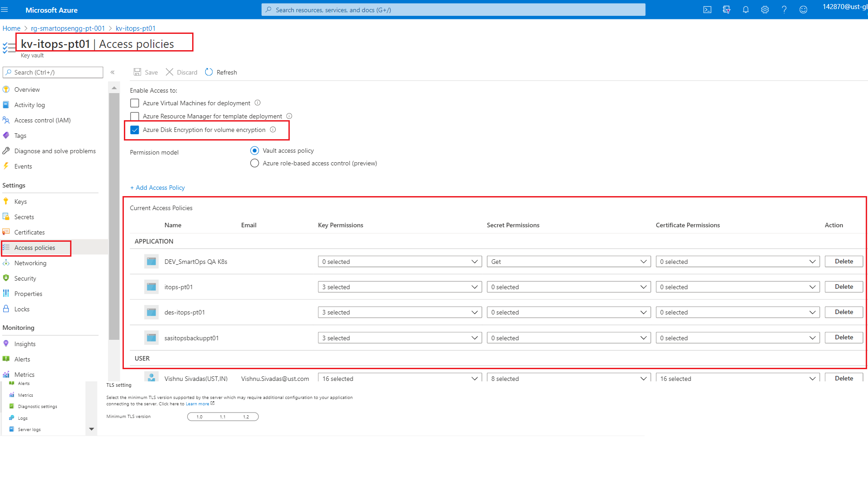Expand the Secret Permissions Get dropdown

pyautogui.click(x=569, y=262)
